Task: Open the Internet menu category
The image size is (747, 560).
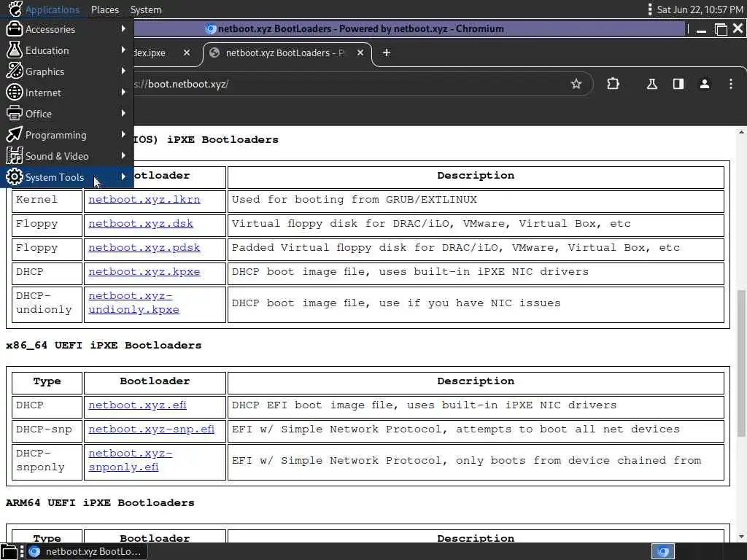Action: (x=66, y=93)
